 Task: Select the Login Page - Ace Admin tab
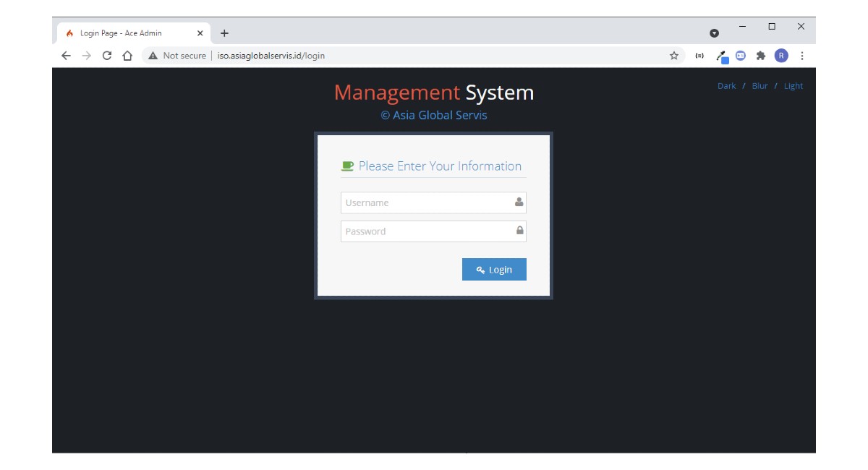[x=134, y=33]
